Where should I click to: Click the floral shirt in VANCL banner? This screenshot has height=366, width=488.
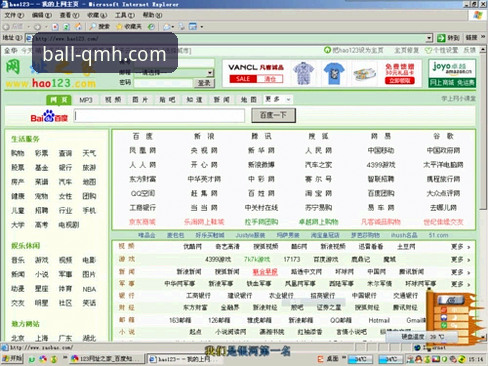pos(303,73)
